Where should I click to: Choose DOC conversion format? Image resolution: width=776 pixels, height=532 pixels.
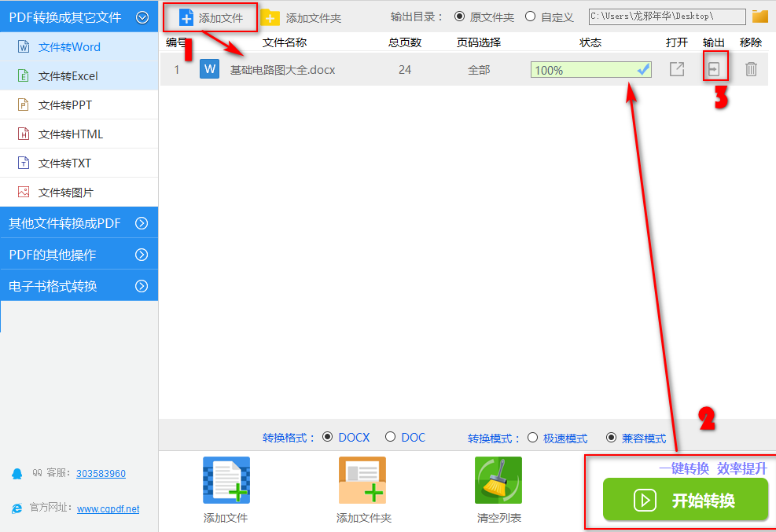pos(390,437)
